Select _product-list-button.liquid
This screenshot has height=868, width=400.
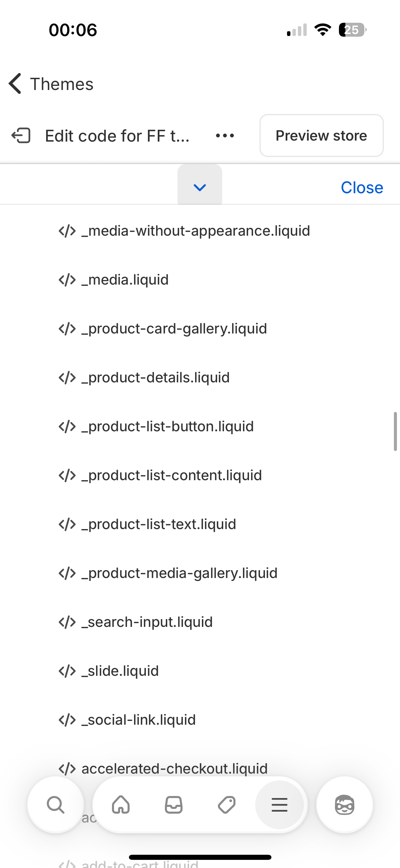pos(167,427)
